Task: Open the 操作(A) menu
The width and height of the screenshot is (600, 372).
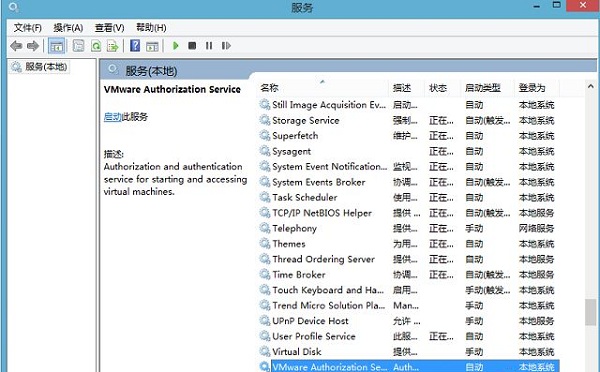Action: pos(68,28)
